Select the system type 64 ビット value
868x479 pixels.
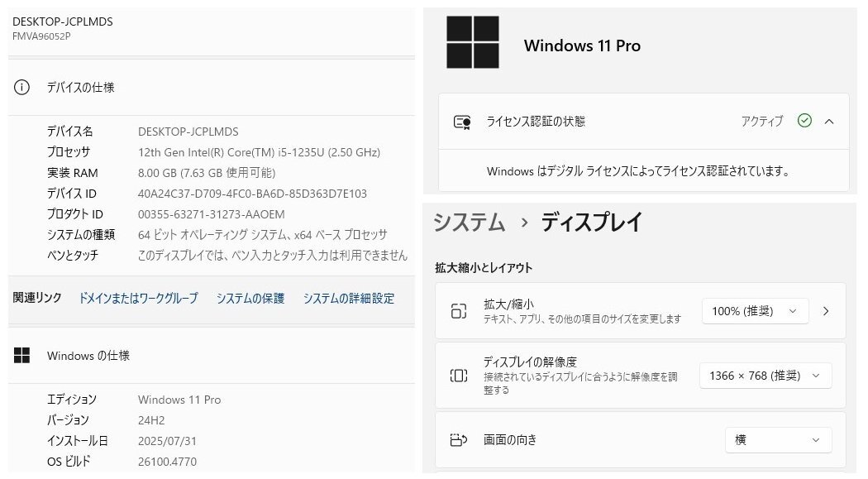pos(262,235)
